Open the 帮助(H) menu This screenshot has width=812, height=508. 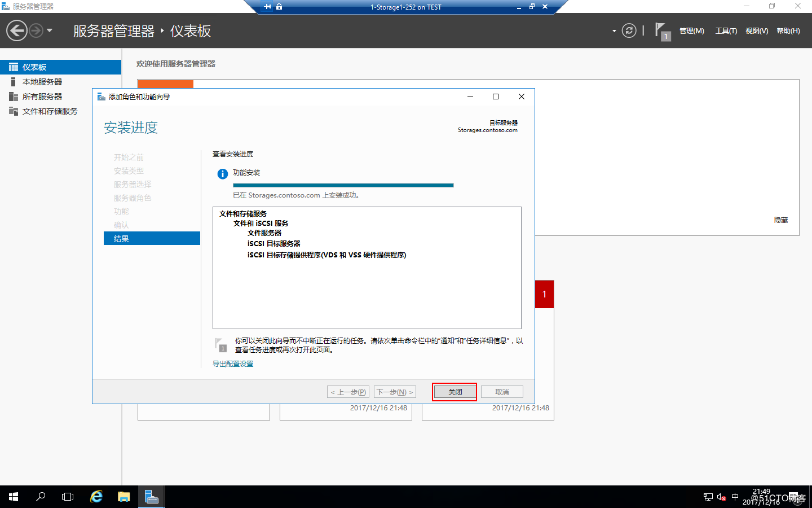(788, 31)
